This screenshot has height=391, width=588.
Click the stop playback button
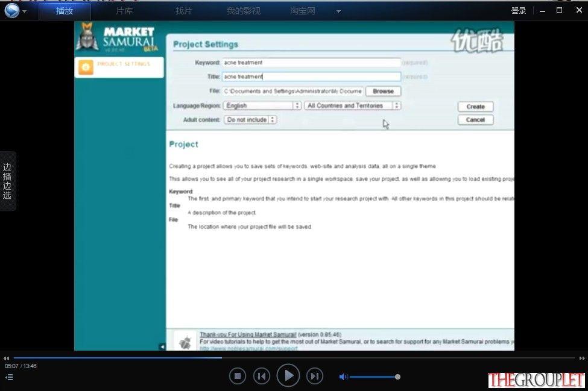[x=238, y=376]
